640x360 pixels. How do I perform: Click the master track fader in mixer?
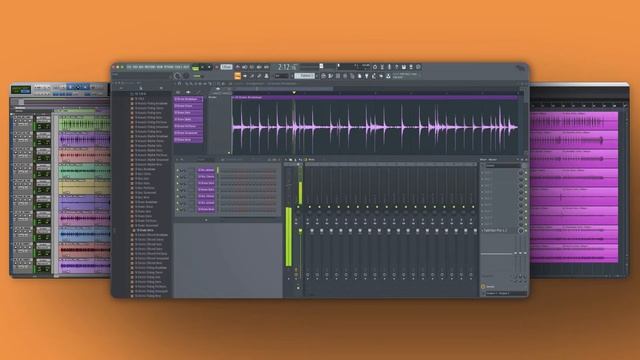click(300, 231)
